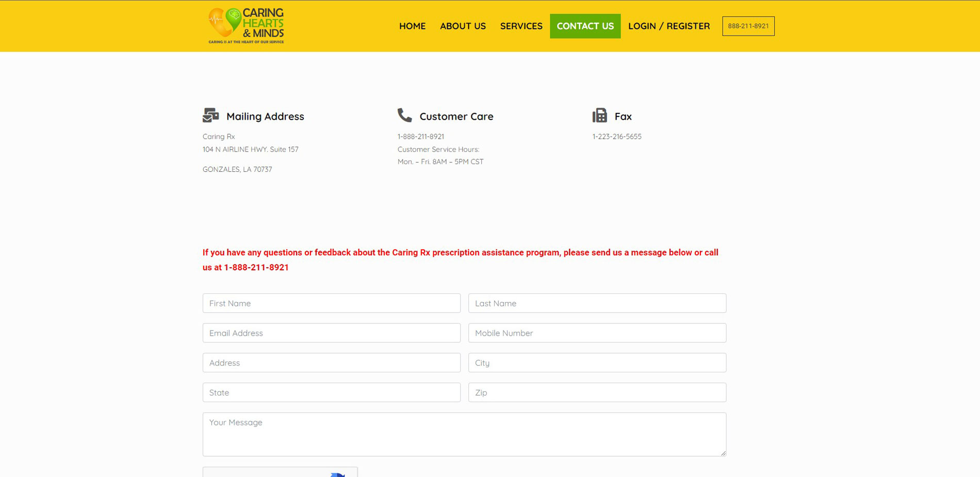The height and width of the screenshot is (477, 980).
Task: Focus the First Name field
Action: point(331,303)
